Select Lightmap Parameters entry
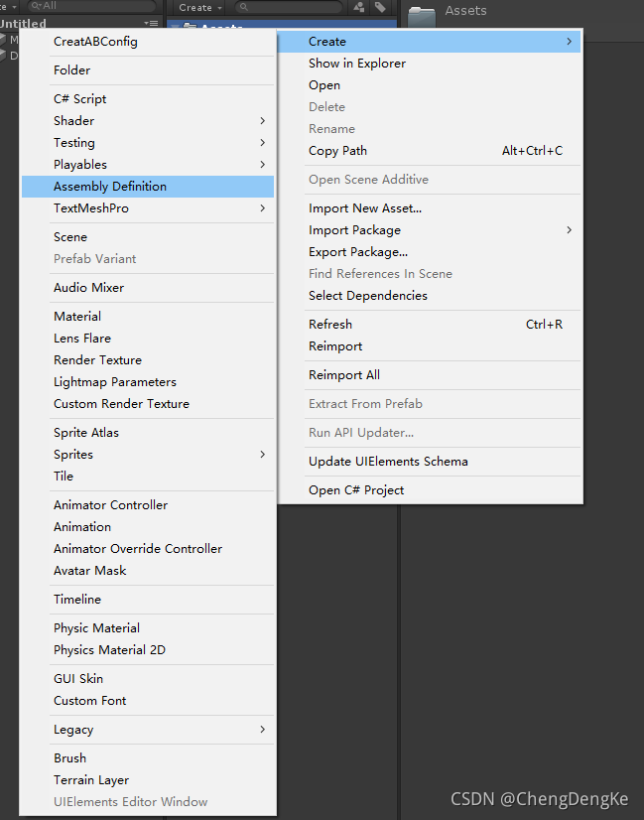The height and width of the screenshot is (820, 644). 148,382
